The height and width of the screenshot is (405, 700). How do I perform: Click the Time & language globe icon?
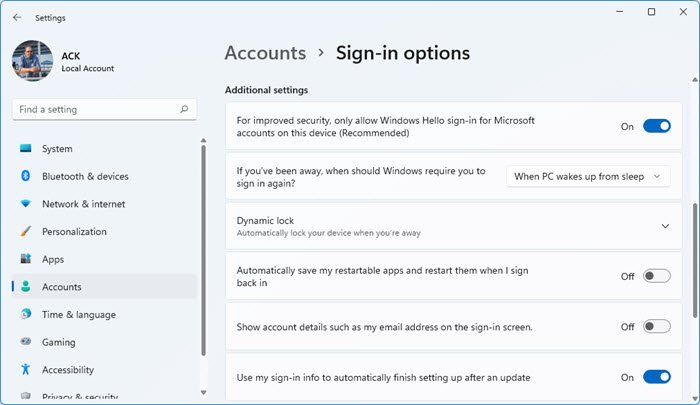(x=26, y=314)
